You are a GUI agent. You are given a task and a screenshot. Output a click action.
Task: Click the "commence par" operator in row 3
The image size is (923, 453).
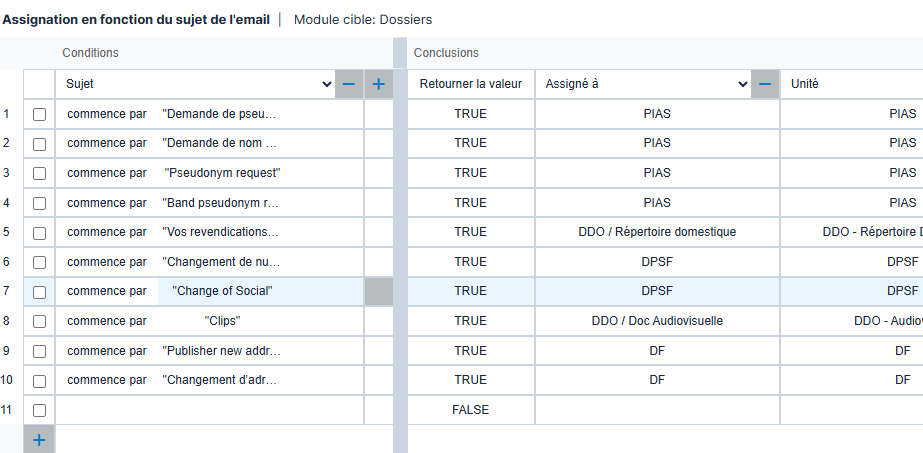click(x=107, y=173)
